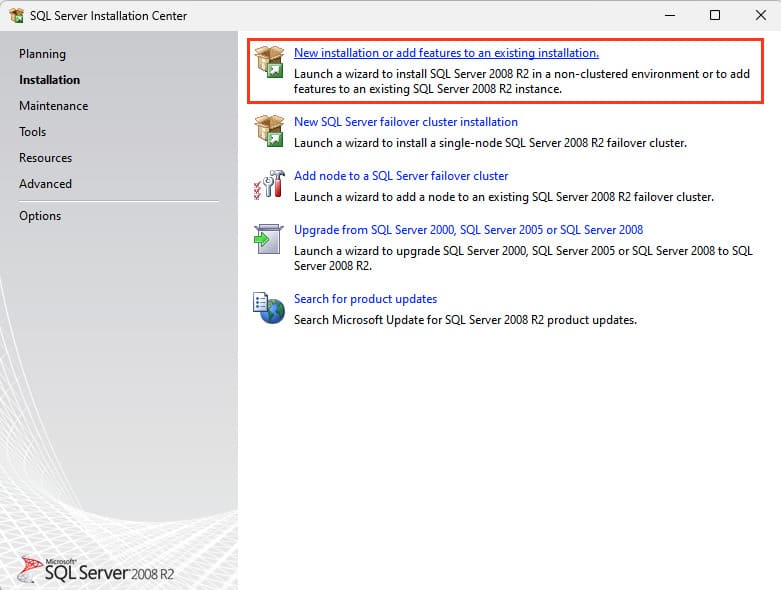Maximize the SQL Server Installation Center window
Image resolution: width=781 pixels, height=590 pixels.
pyautogui.click(x=715, y=16)
